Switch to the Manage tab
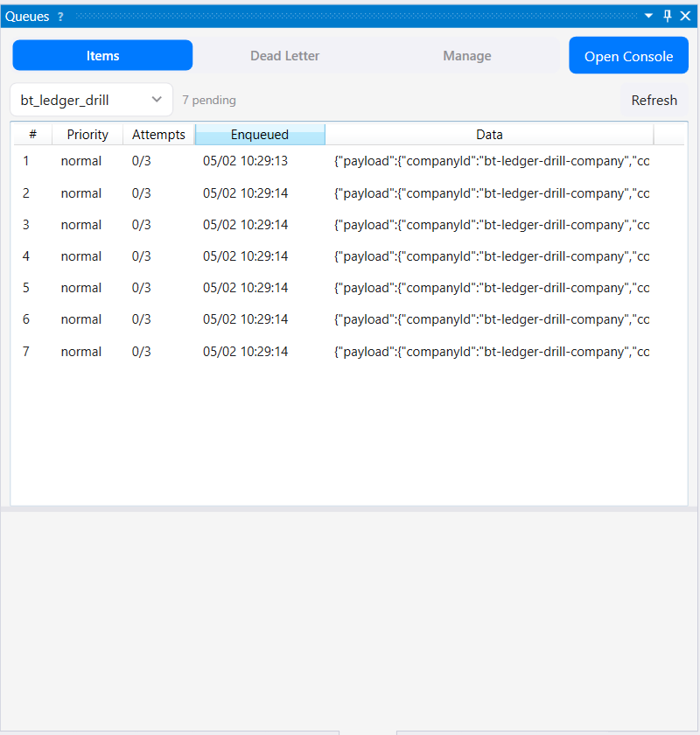The width and height of the screenshot is (700, 735). [x=467, y=55]
